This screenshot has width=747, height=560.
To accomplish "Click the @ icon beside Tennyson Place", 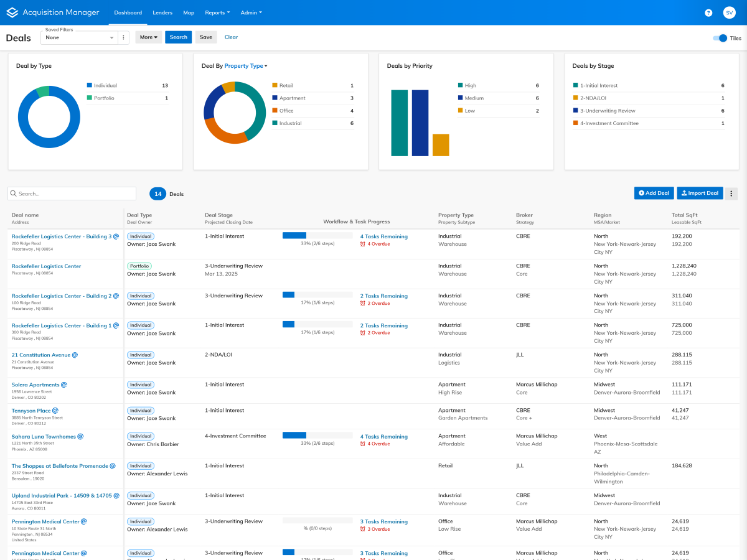I will [x=55, y=411].
